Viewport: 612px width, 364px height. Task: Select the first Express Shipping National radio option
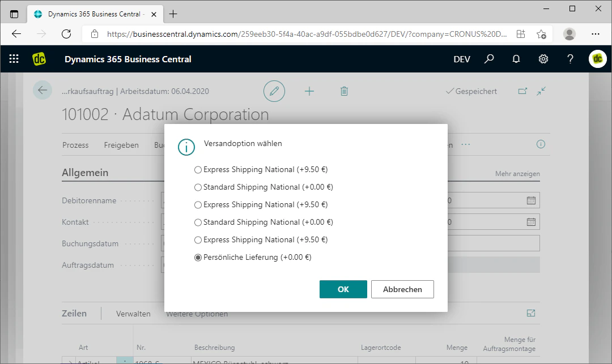[x=198, y=170]
